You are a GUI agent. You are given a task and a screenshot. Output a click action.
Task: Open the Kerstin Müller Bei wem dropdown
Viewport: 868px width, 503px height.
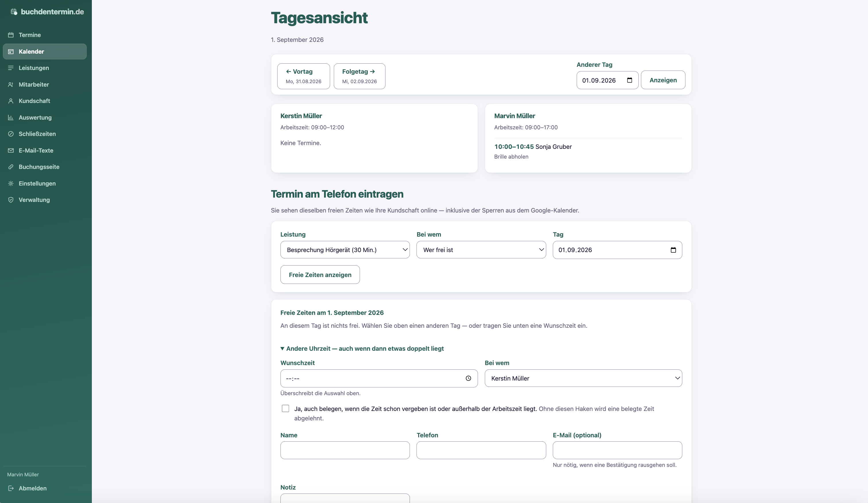[583, 378]
